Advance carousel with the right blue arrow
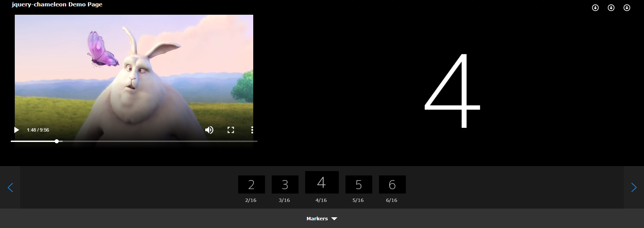 tap(634, 187)
